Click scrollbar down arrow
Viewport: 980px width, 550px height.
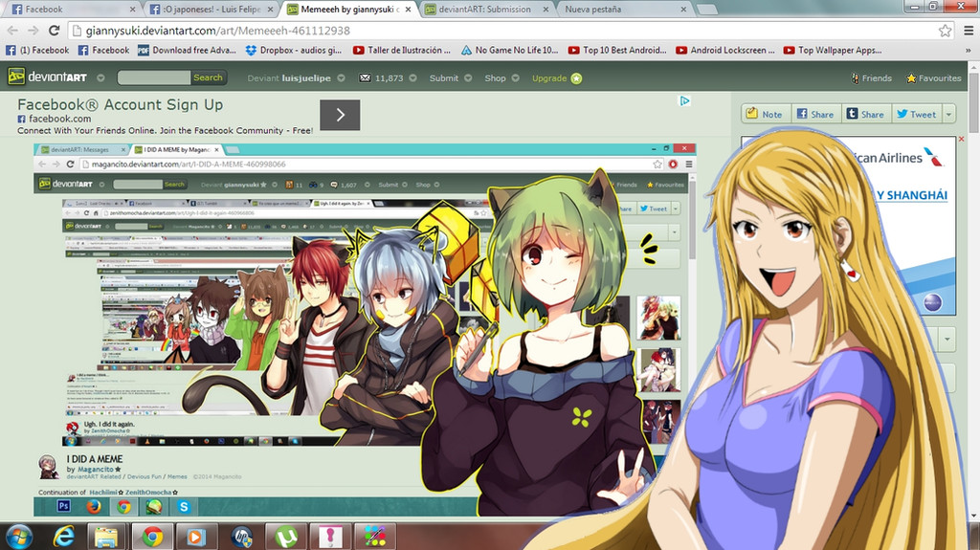tap(974, 516)
